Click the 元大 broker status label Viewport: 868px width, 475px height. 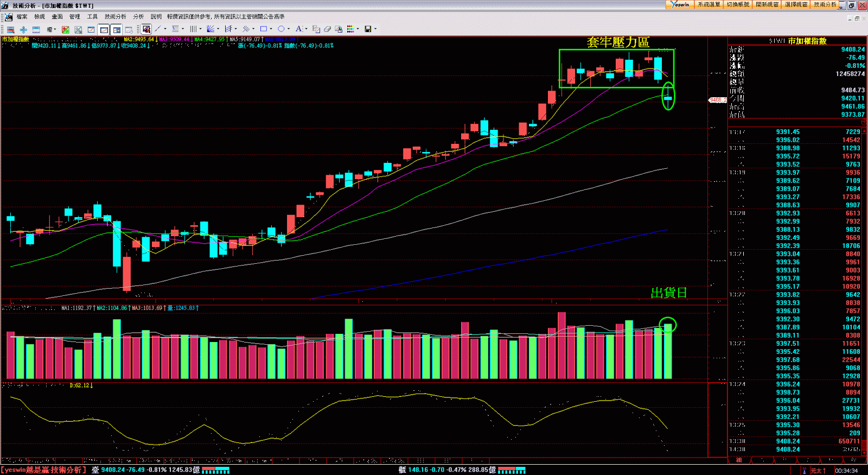818,471
